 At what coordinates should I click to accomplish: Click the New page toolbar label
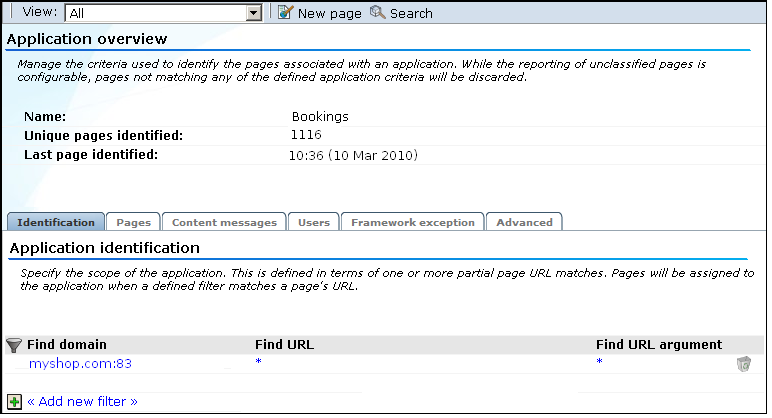click(329, 13)
